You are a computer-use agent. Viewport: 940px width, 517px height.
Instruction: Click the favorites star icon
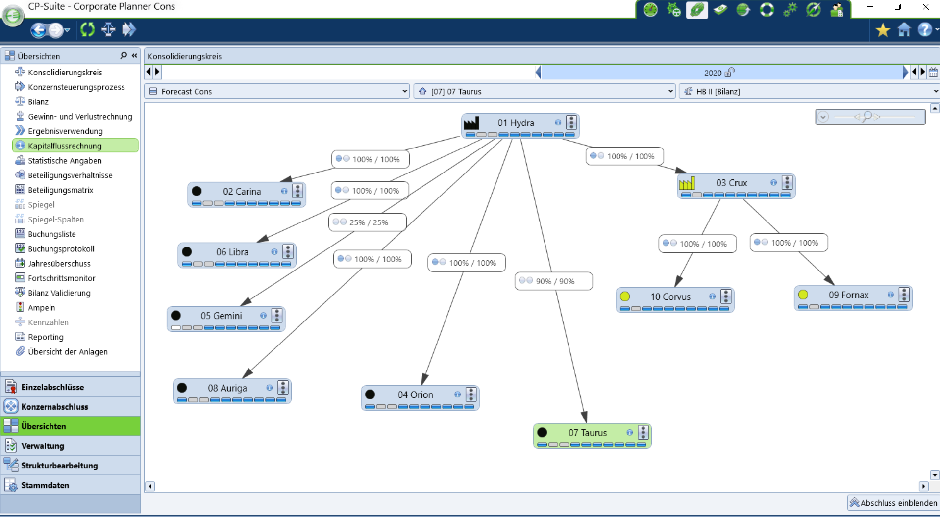pos(882,30)
